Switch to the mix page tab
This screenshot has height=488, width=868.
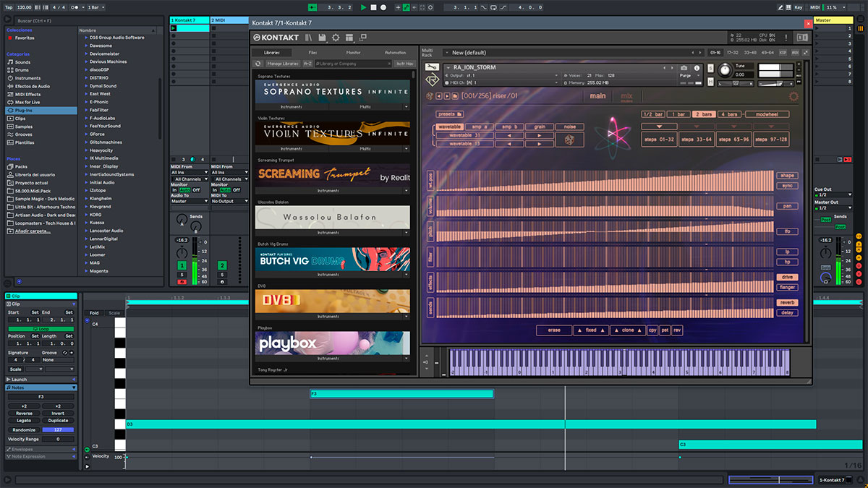coord(626,96)
